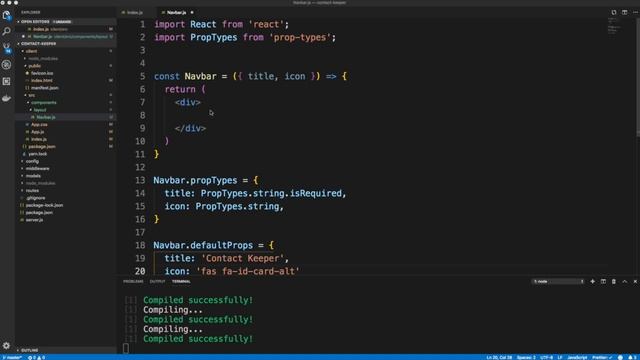
Task: Open the Debug view icon
Action: click(x=7, y=64)
